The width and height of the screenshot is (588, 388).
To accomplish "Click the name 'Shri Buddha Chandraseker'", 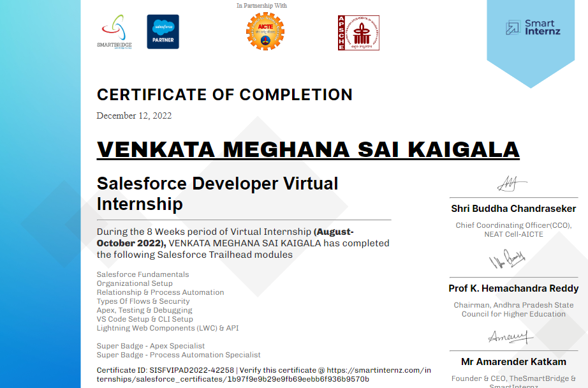I will (513, 209).
